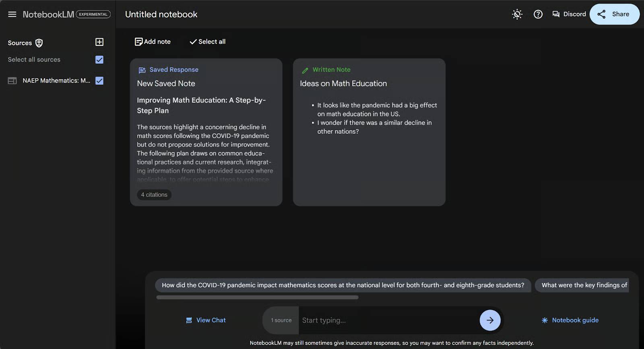This screenshot has width=644, height=349.
Task: Click the shield icon next to Sources
Action: pos(39,43)
